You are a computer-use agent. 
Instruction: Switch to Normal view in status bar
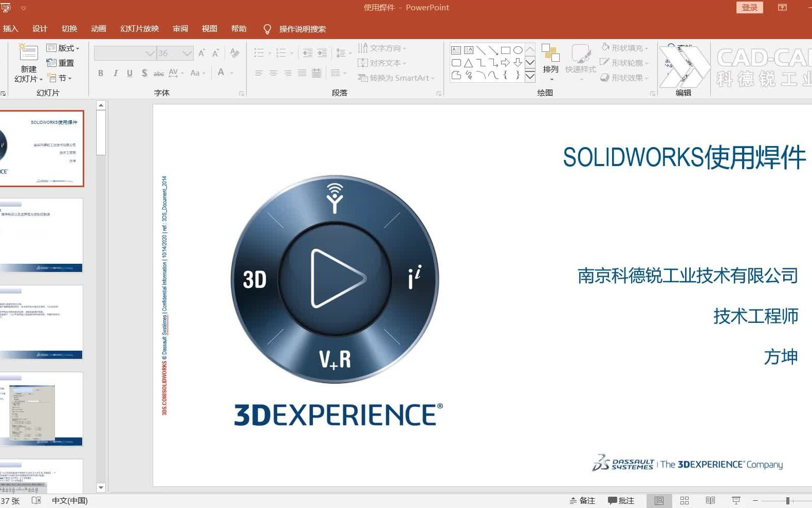coord(659,500)
